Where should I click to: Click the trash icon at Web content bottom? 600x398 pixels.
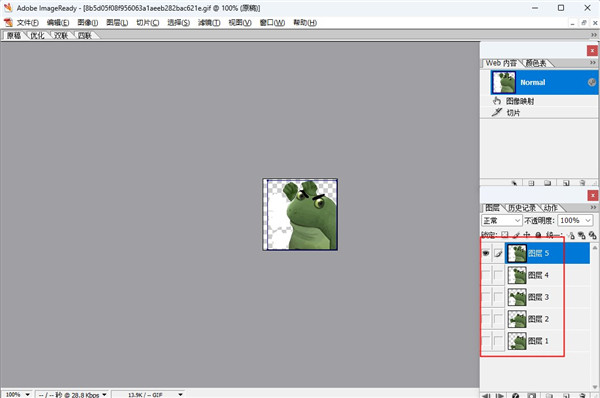582,183
